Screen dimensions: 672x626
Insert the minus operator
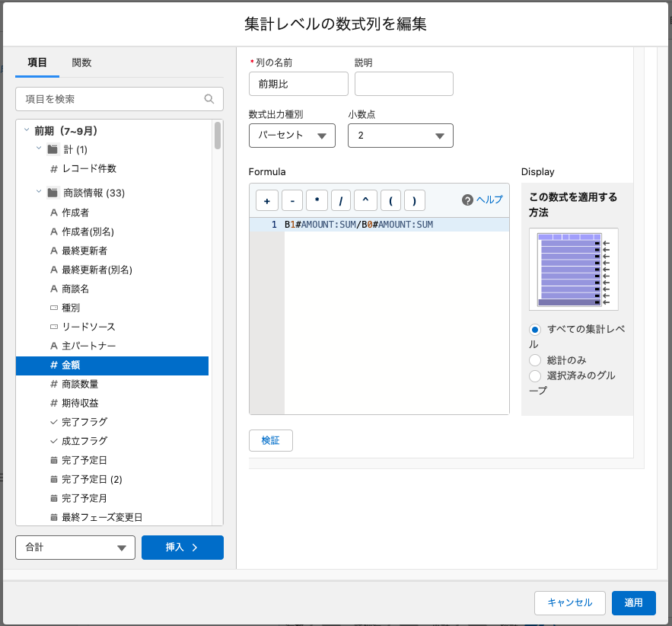click(x=292, y=200)
